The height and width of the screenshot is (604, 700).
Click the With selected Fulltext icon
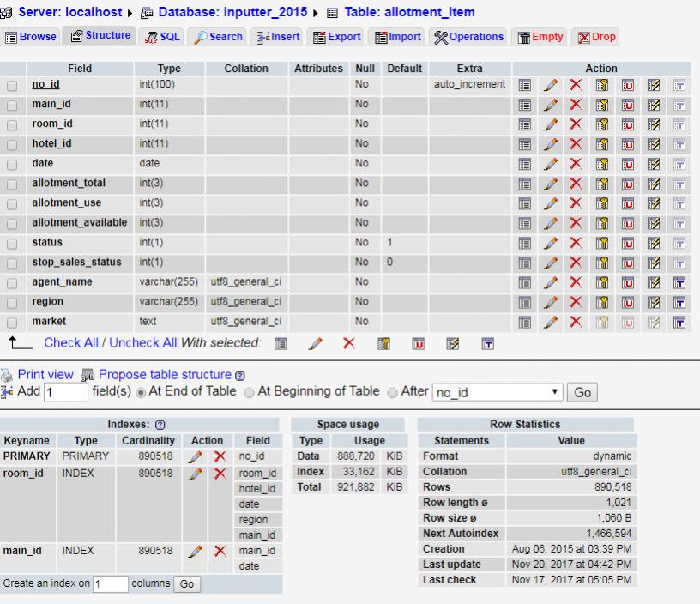click(487, 344)
